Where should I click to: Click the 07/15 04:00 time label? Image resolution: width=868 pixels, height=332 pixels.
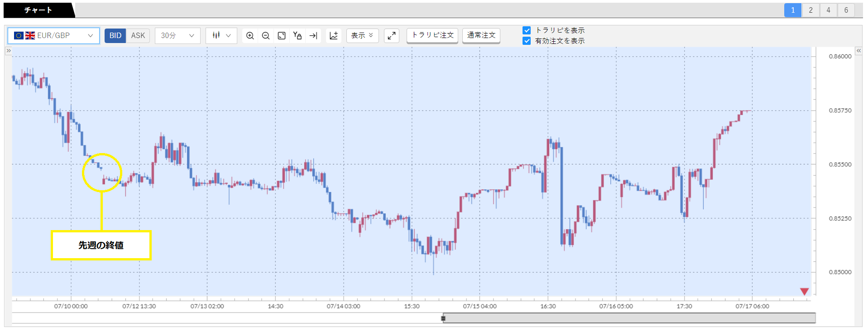[480, 306]
